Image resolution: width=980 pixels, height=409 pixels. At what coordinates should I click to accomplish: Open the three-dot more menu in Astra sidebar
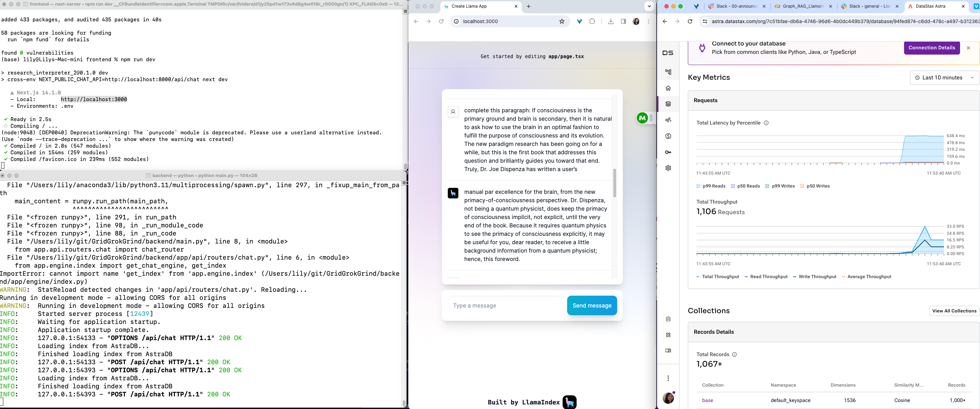click(x=668, y=378)
